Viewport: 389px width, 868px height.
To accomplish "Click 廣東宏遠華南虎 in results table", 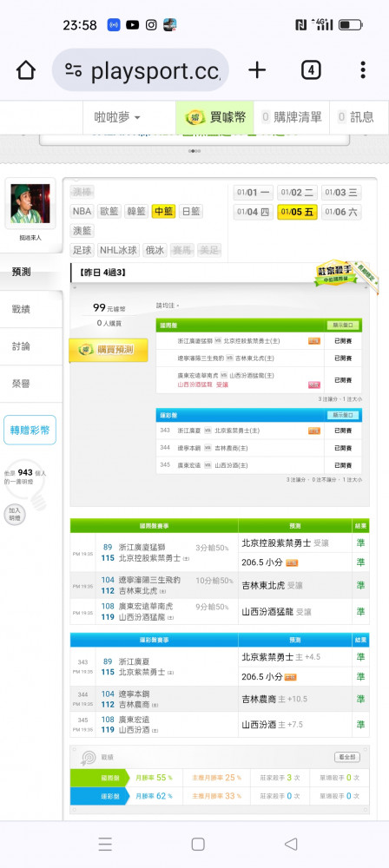I will click(146, 606).
